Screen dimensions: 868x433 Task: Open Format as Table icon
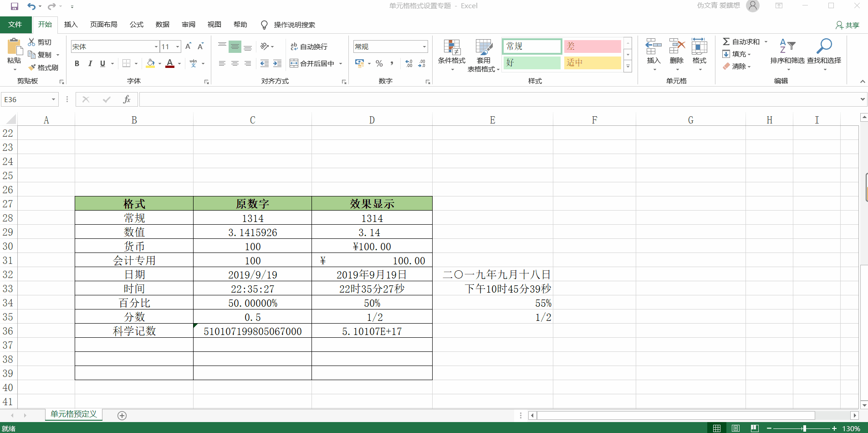tap(484, 47)
